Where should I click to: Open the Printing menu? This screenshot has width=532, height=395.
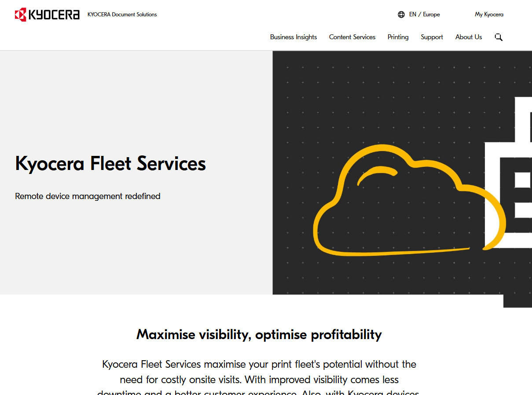pyautogui.click(x=398, y=37)
